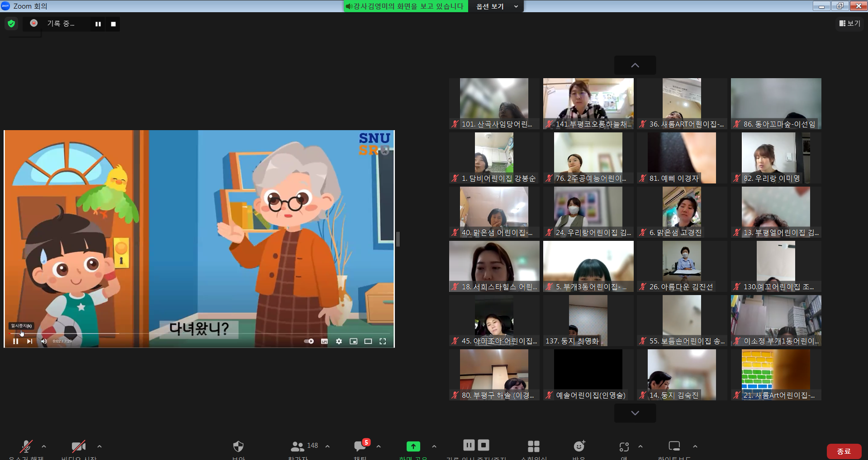Screen dimensions: 868x460
Task: Pause the shared YouTube video
Action: pyautogui.click(x=15, y=341)
